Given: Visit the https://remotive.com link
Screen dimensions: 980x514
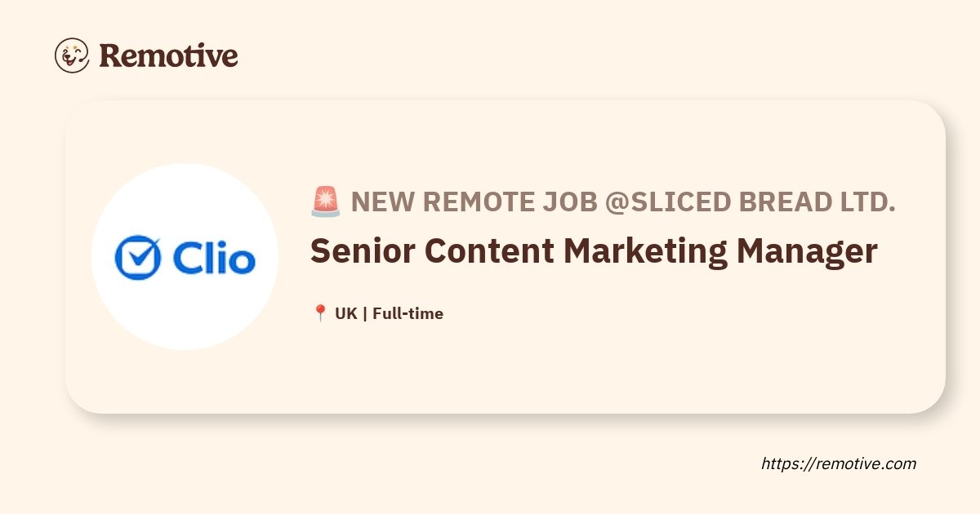Looking at the screenshot, I should 839,463.
